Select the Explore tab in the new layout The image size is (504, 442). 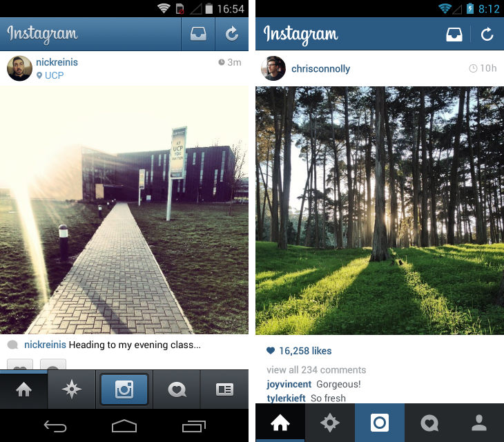[x=330, y=423]
